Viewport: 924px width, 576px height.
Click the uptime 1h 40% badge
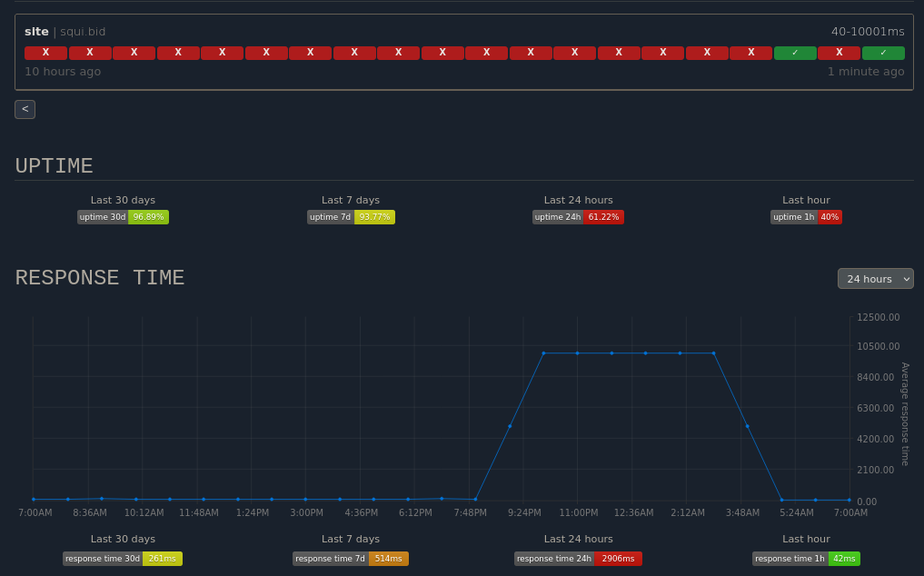point(806,217)
